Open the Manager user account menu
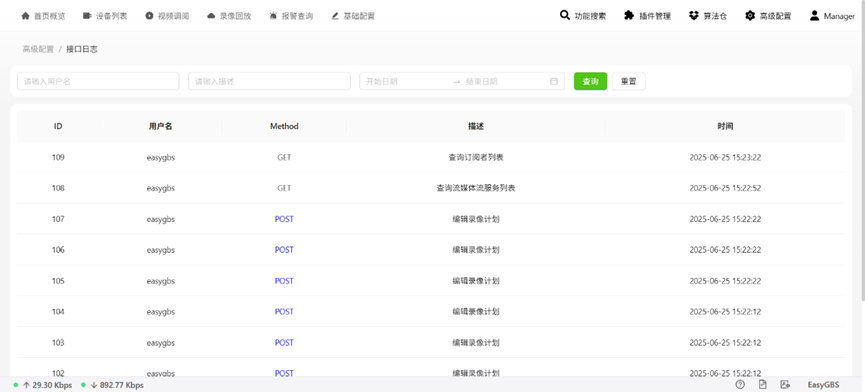This screenshot has height=392, width=865. point(832,15)
